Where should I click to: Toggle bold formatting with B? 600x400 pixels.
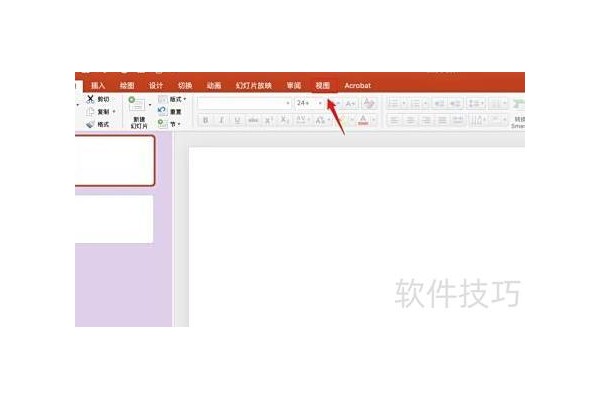205,121
